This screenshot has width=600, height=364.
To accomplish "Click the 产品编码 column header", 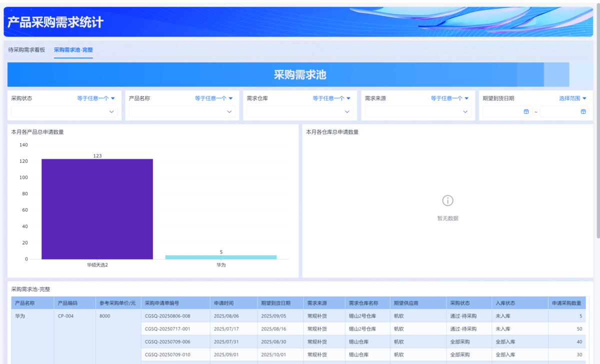I will coord(75,303).
